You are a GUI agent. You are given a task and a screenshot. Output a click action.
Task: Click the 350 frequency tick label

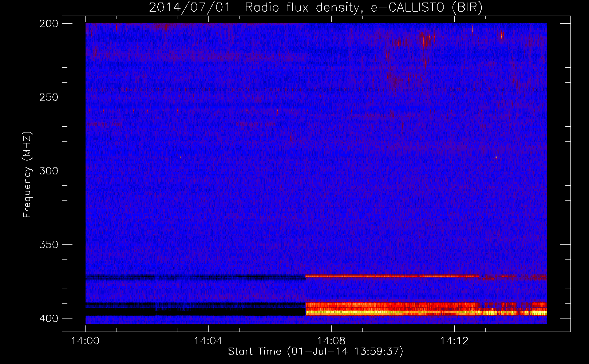click(49, 245)
